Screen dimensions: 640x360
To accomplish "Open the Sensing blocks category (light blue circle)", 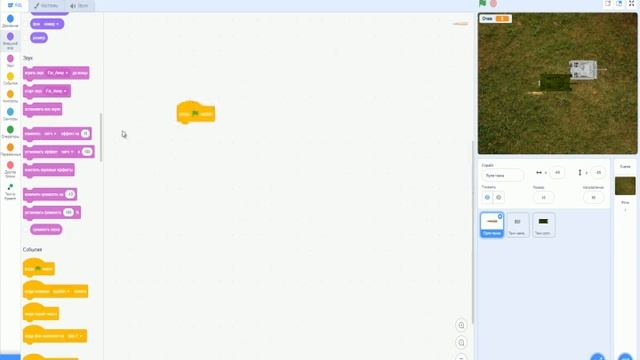I will (10, 114).
